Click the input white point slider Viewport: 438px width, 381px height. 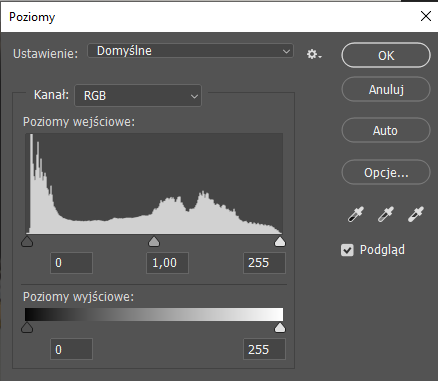[280, 242]
